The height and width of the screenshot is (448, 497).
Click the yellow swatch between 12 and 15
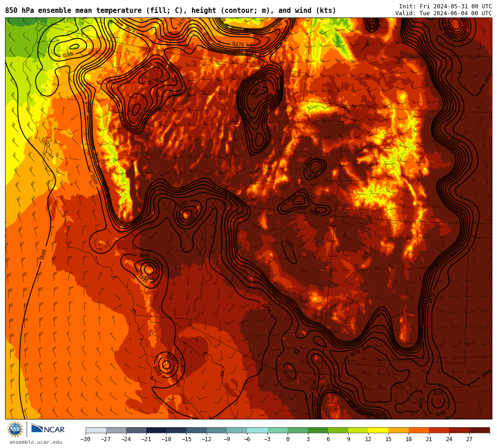pos(378,430)
